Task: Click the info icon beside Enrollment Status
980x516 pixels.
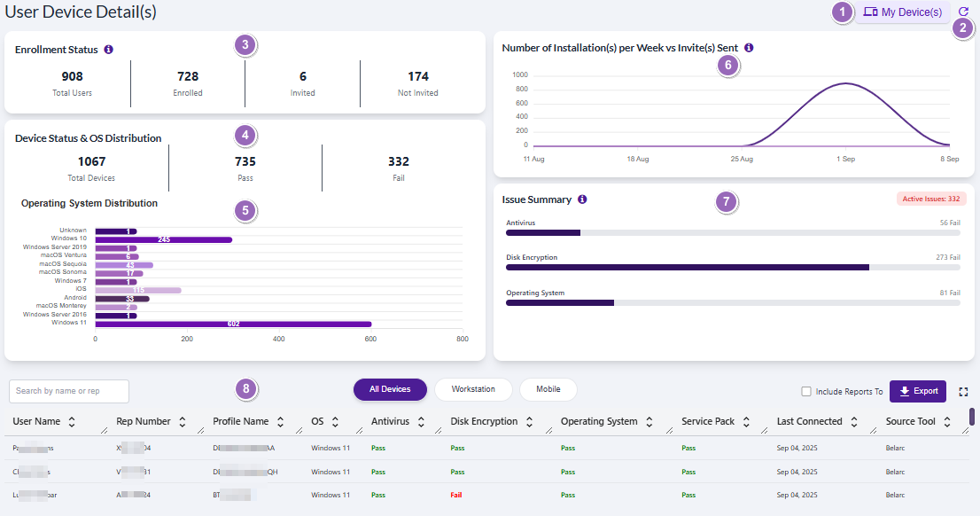Action: pos(108,50)
